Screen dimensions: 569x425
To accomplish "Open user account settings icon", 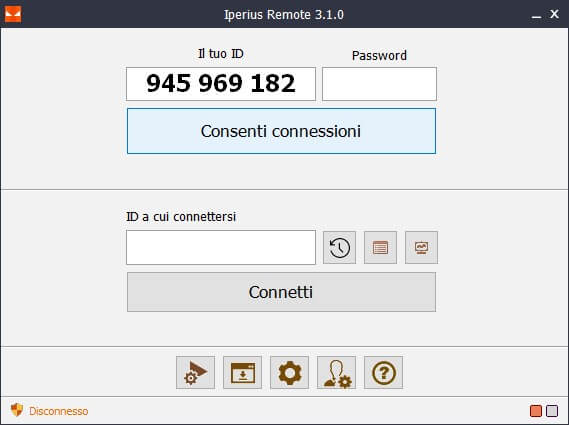I will [336, 372].
